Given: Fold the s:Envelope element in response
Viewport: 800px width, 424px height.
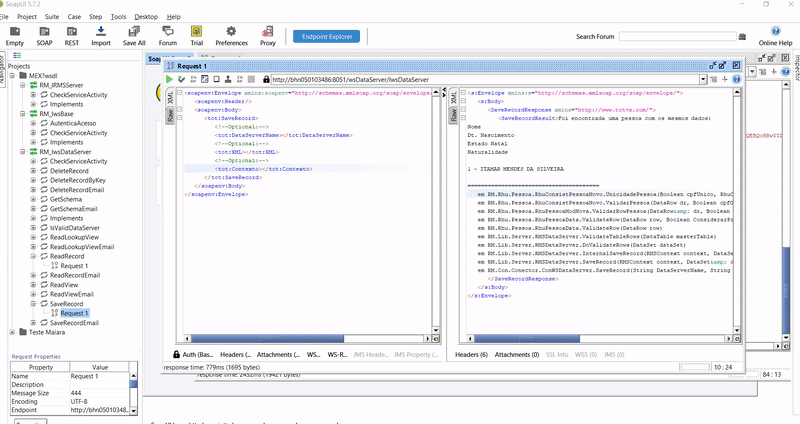Looking at the screenshot, I should (x=463, y=93).
